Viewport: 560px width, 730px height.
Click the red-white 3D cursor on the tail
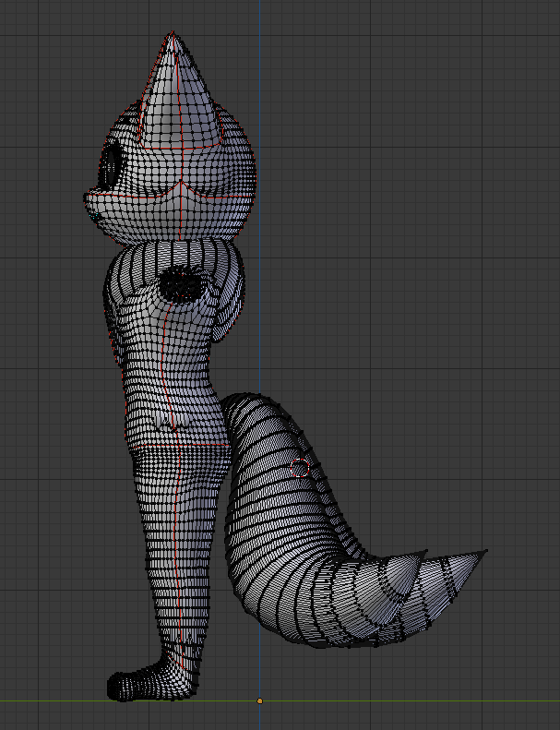coord(300,468)
